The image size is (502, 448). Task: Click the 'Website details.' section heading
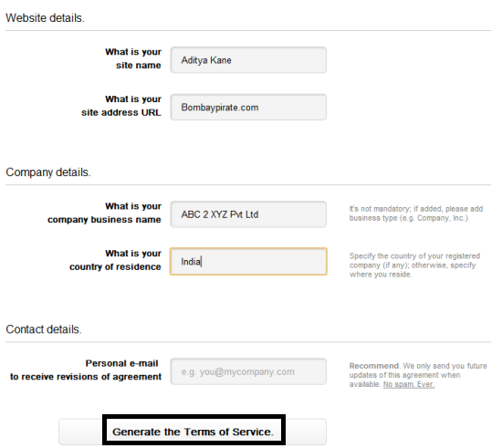[x=45, y=18]
